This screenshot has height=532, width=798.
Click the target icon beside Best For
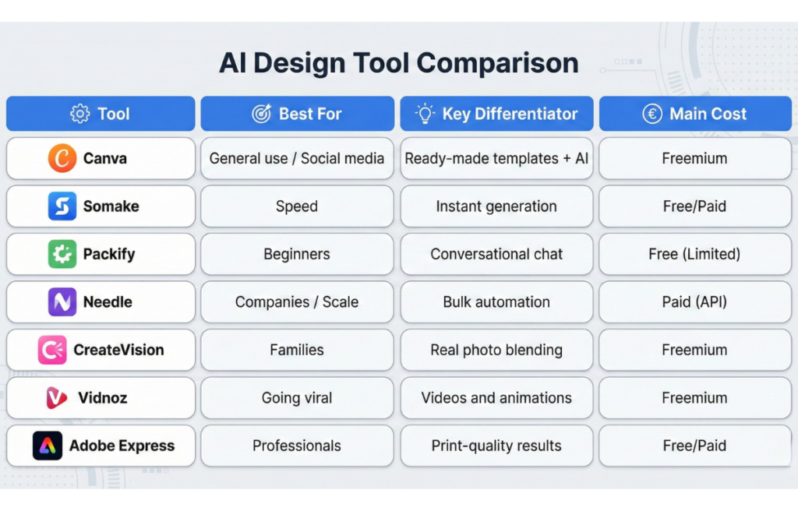[x=261, y=114]
